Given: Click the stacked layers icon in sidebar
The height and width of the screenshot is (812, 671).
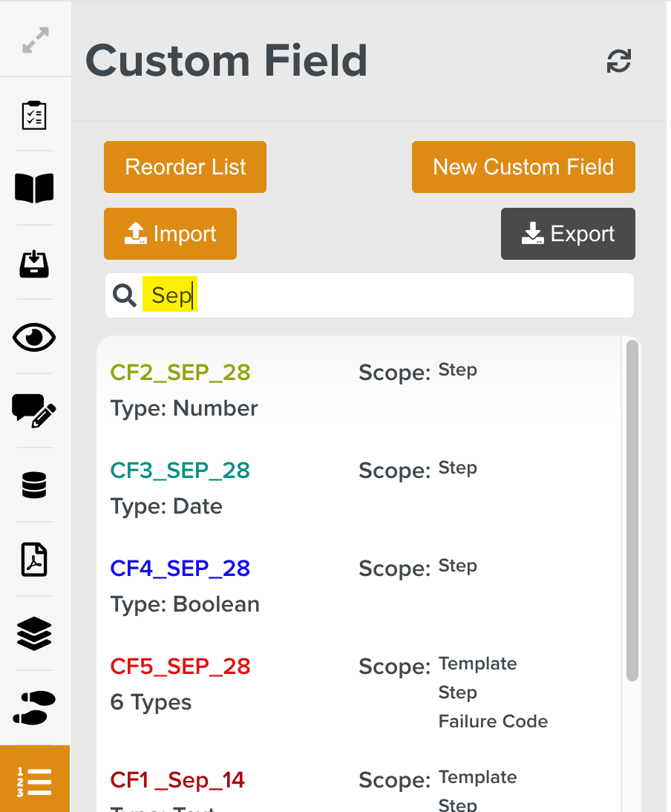Looking at the screenshot, I should tap(34, 633).
